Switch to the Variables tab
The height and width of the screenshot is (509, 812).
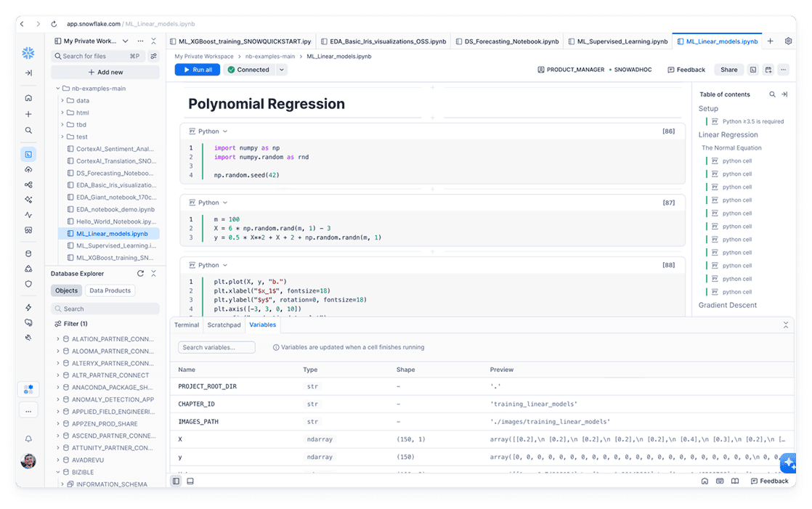coord(262,325)
